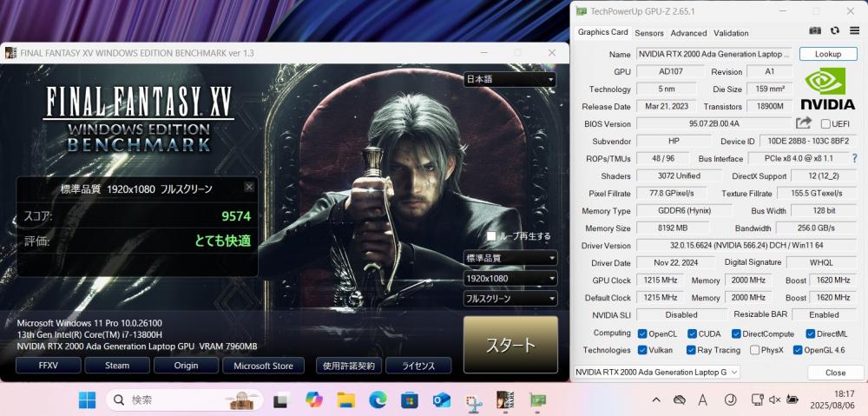Toggle the Vulkan checkbox
868x416 pixels.
tap(642, 350)
